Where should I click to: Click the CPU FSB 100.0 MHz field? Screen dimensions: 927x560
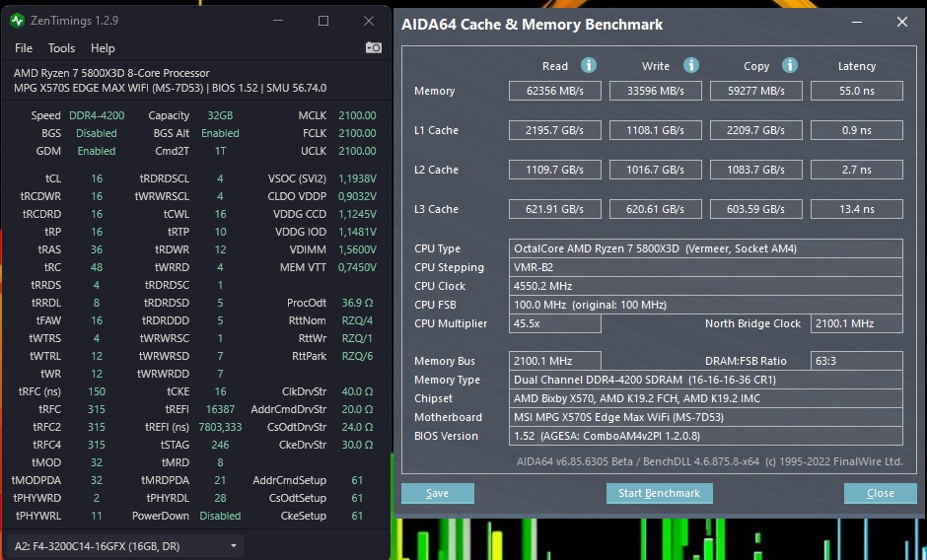706,305
